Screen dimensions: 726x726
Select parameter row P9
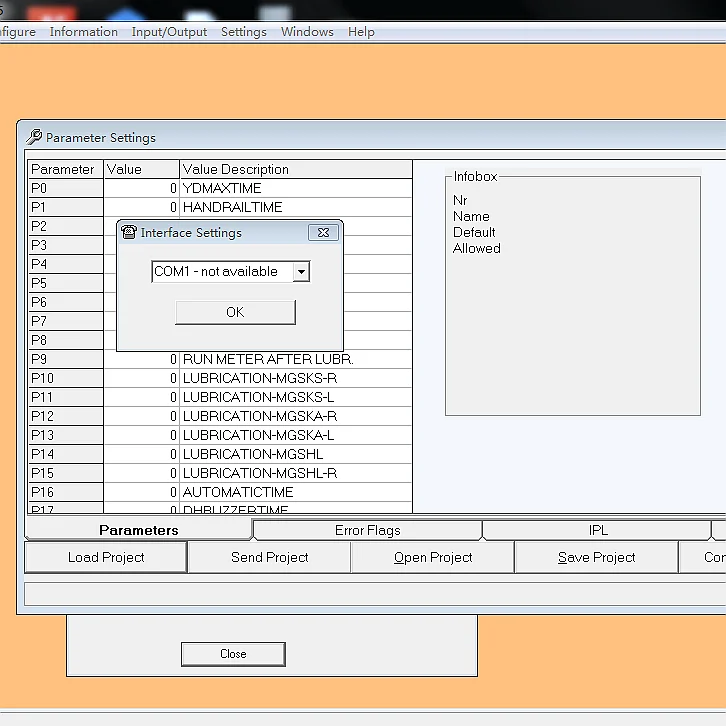tap(65, 359)
